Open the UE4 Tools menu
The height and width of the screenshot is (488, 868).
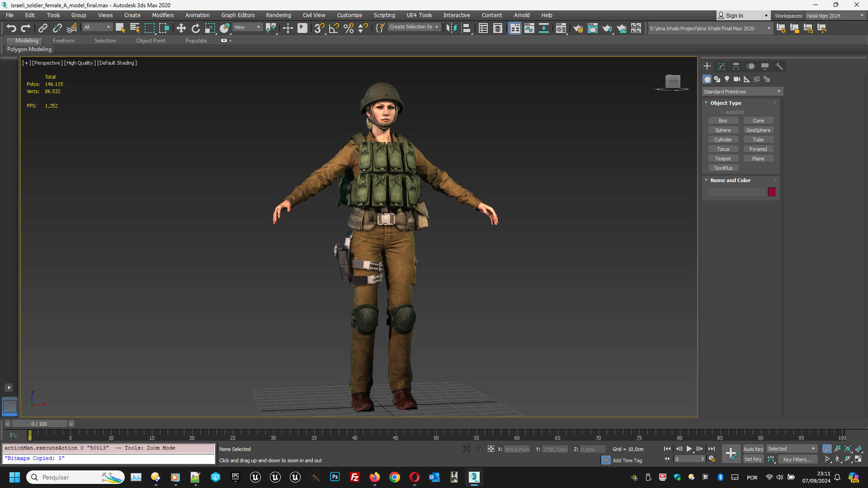(x=419, y=15)
